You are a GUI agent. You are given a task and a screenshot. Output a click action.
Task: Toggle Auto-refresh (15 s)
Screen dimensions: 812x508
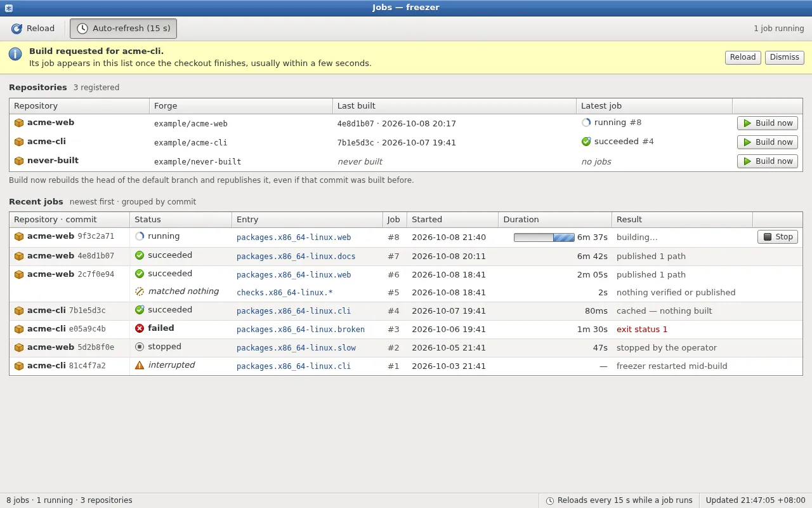(x=123, y=29)
